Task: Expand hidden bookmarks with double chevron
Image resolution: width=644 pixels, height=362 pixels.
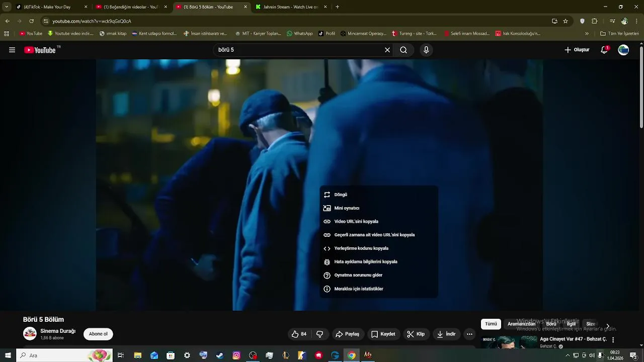Action: pyautogui.click(x=587, y=34)
